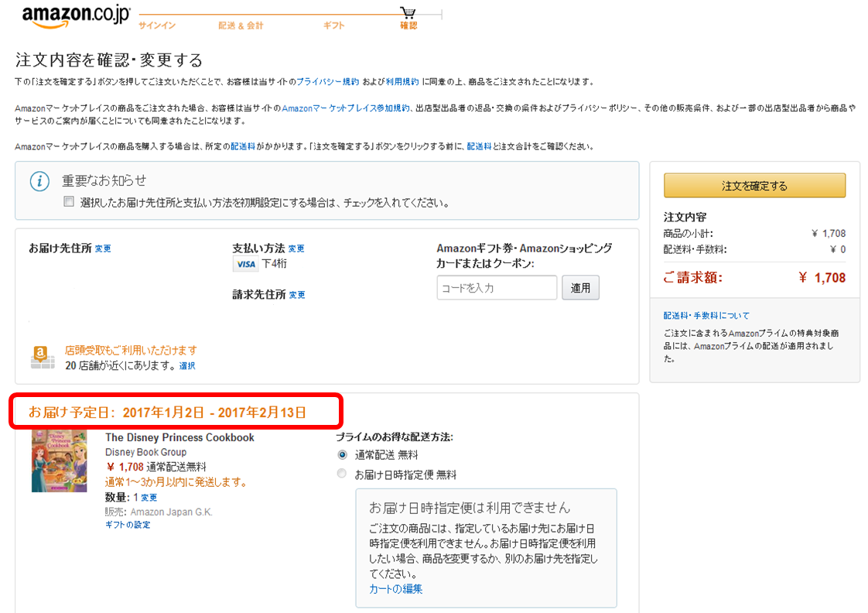This screenshot has width=868, height=613.
Task: Click 変更 next to 数量
Action: tap(149, 498)
